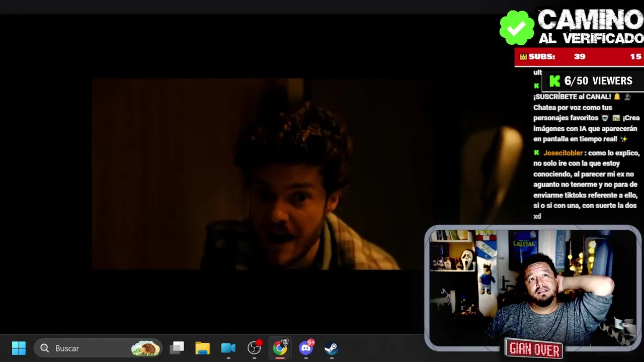
Task: Click the SUBS: 39 counter bar
Action: tap(579, 57)
